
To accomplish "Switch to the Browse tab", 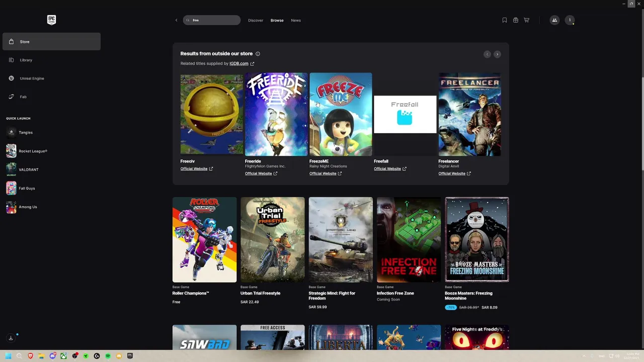I will pos(277,20).
